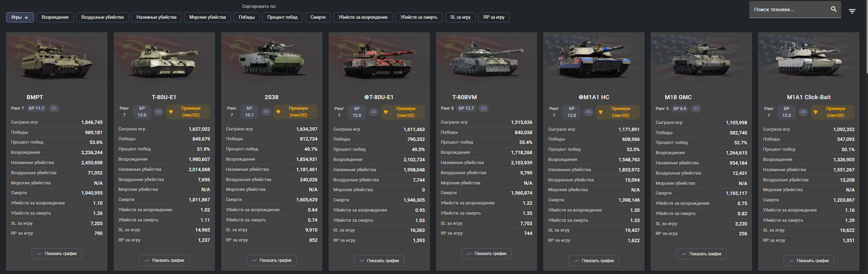The image size is (868, 274).
Task: Open Показать график on the 2S38 card
Action: pyautogui.click(x=272, y=260)
